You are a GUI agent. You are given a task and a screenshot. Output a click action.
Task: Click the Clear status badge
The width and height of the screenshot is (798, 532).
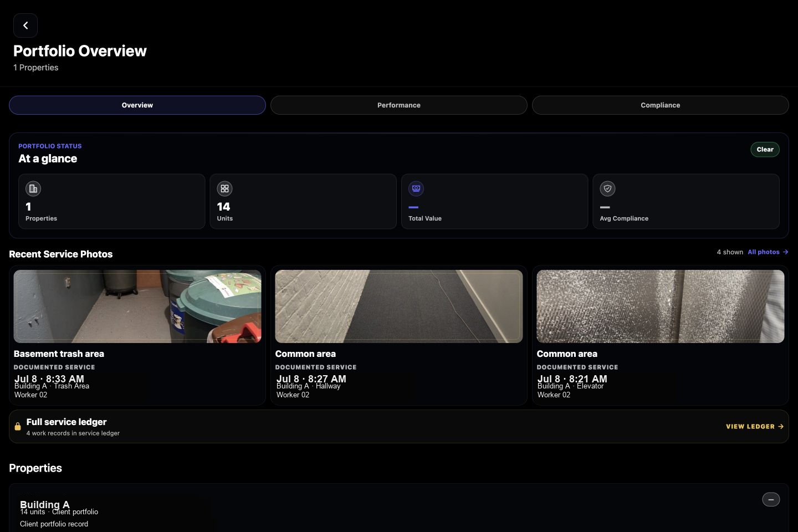click(x=765, y=150)
